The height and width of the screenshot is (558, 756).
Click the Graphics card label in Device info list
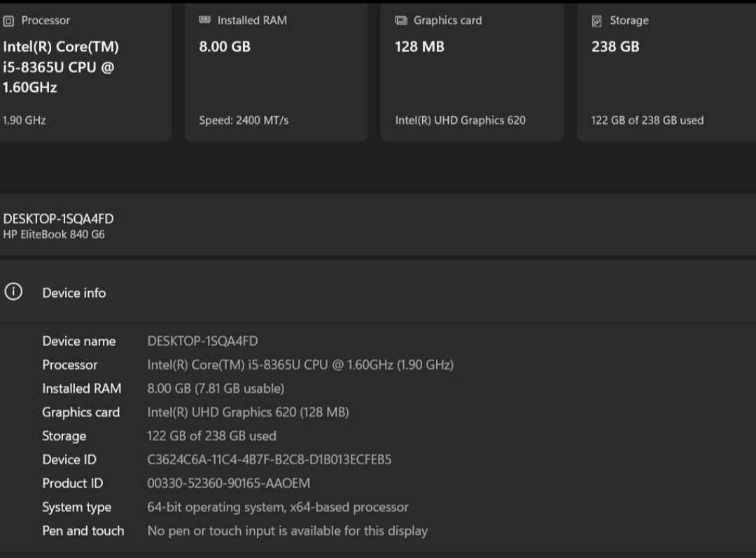coord(81,412)
